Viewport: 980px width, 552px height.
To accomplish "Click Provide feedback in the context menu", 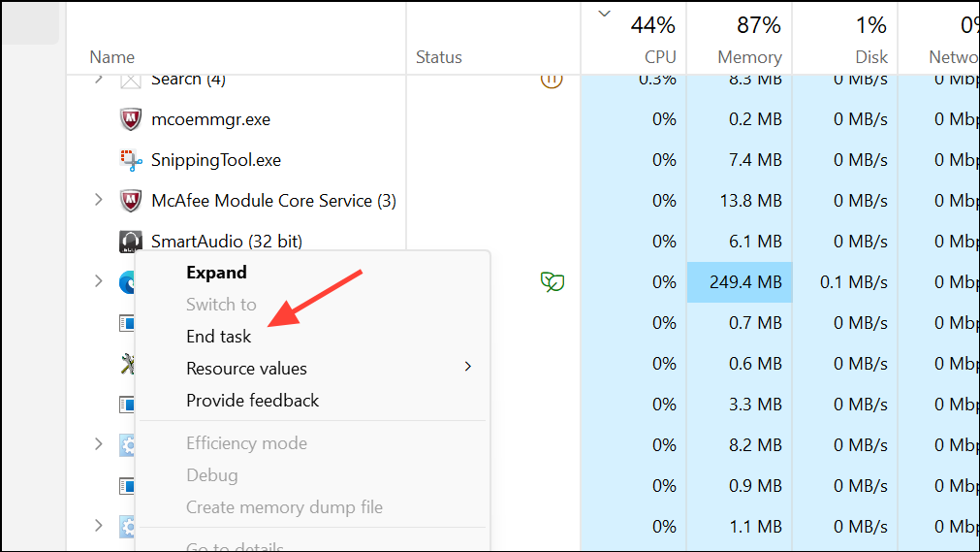I will (x=252, y=401).
